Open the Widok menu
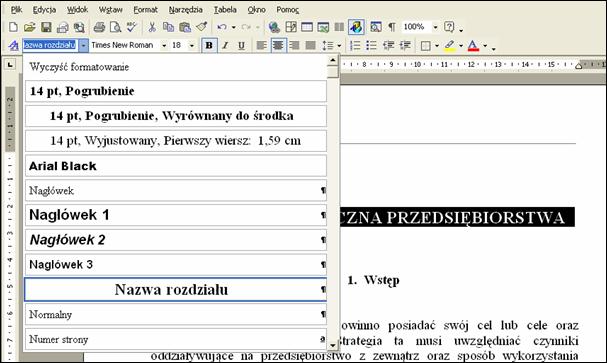Image resolution: width=607 pixels, height=363 pixels. coord(77,10)
